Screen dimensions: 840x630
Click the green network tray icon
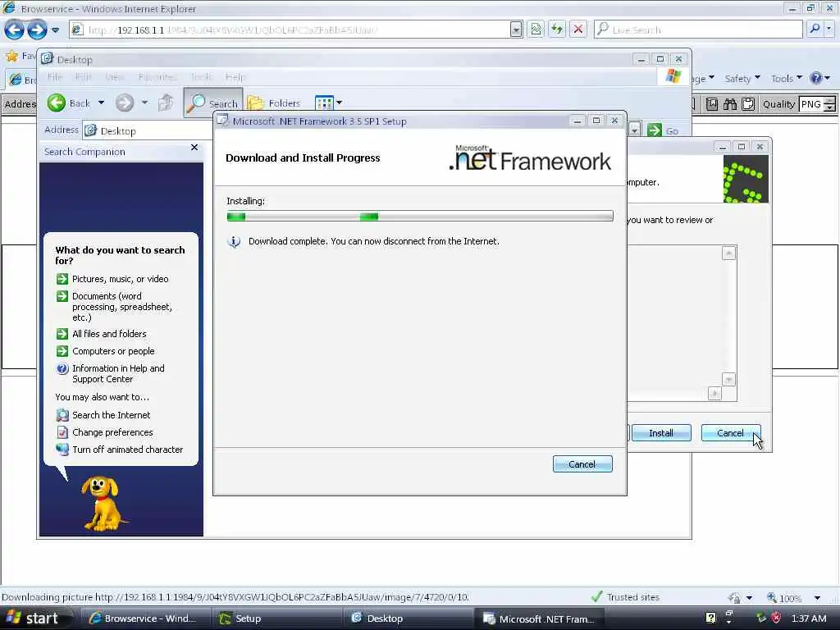tap(760, 619)
